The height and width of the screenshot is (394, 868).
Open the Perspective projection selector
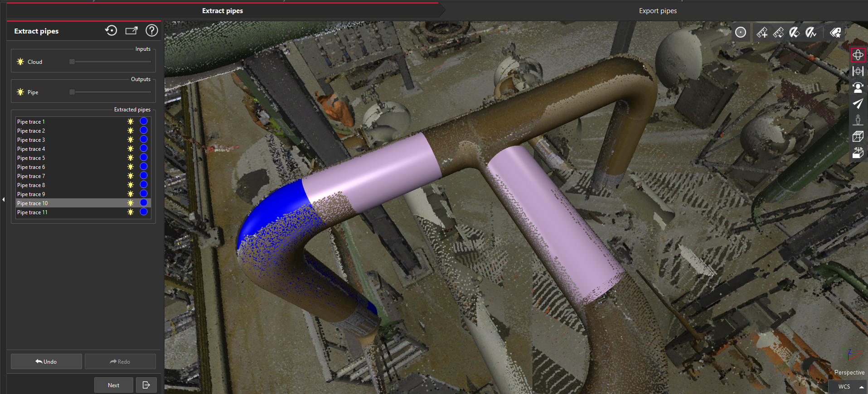[x=849, y=372]
